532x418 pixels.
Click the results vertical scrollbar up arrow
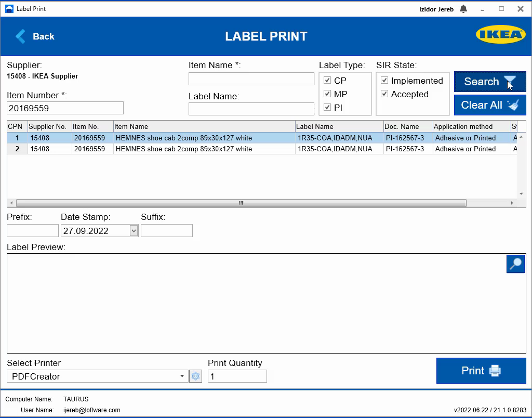521,137
